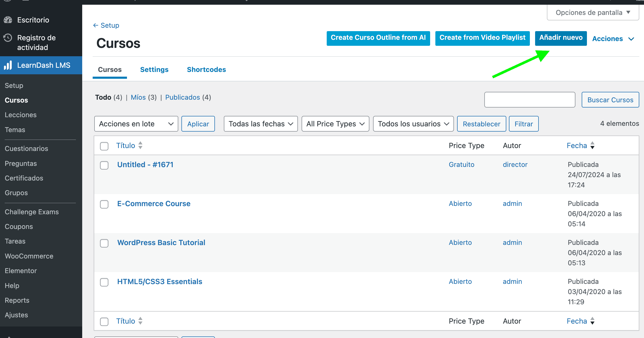Sort the list by Título sort arrows
Viewport: 644px width, 338px height.
pyautogui.click(x=140, y=145)
